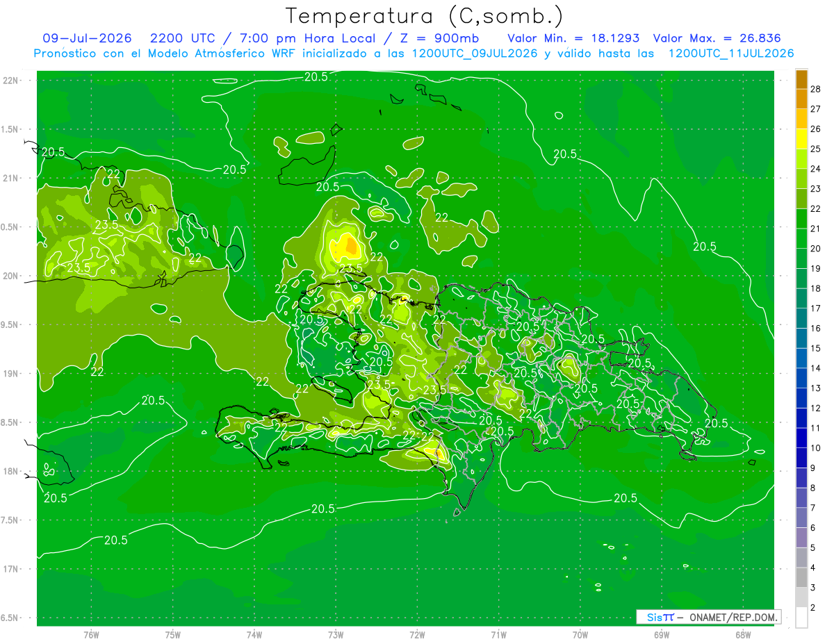This screenshot has width=834, height=644.
Task: Click the "70W" longitude axis label
Action: (580, 634)
